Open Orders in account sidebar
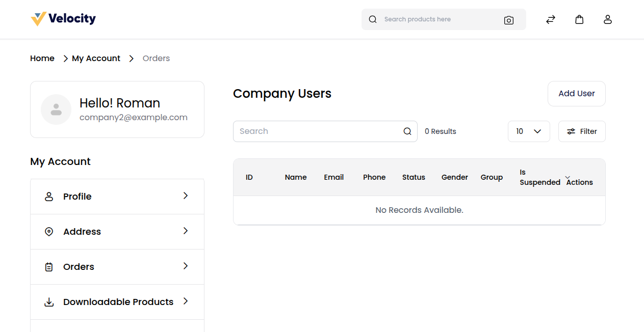This screenshot has height=332, width=644. coord(79,267)
